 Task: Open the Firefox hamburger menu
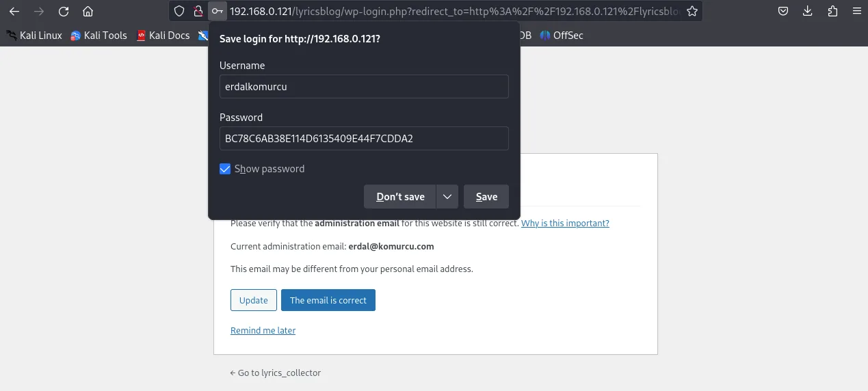point(856,11)
